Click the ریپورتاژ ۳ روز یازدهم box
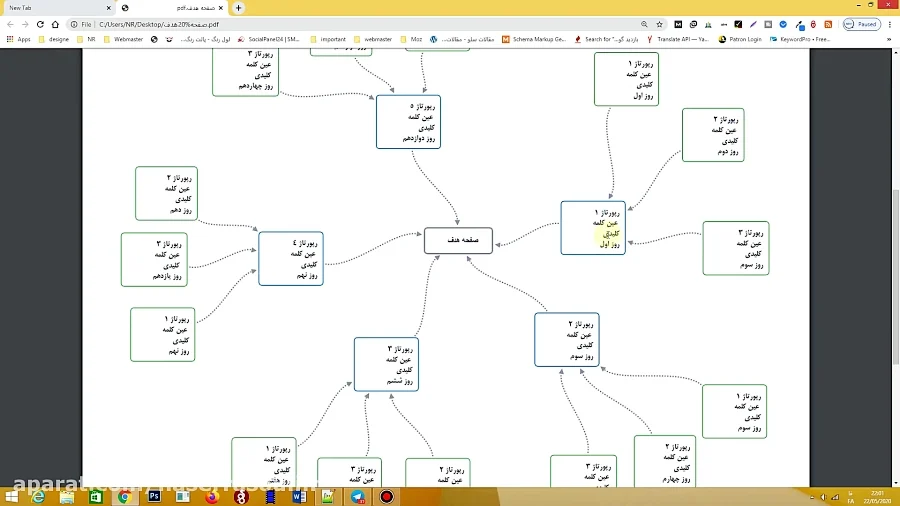 pyautogui.click(x=154, y=260)
